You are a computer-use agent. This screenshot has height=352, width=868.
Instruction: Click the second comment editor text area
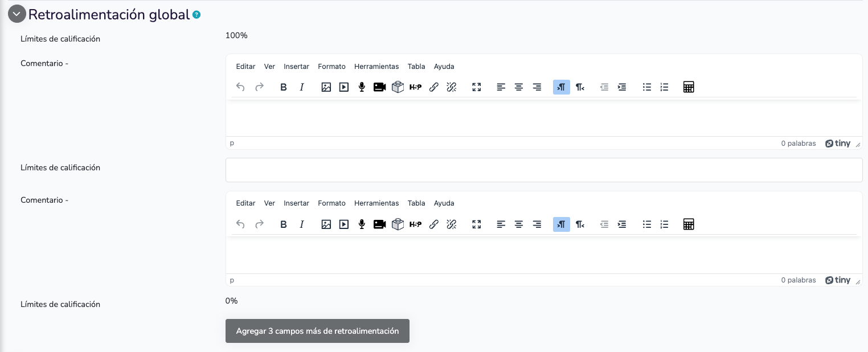click(544, 255)
